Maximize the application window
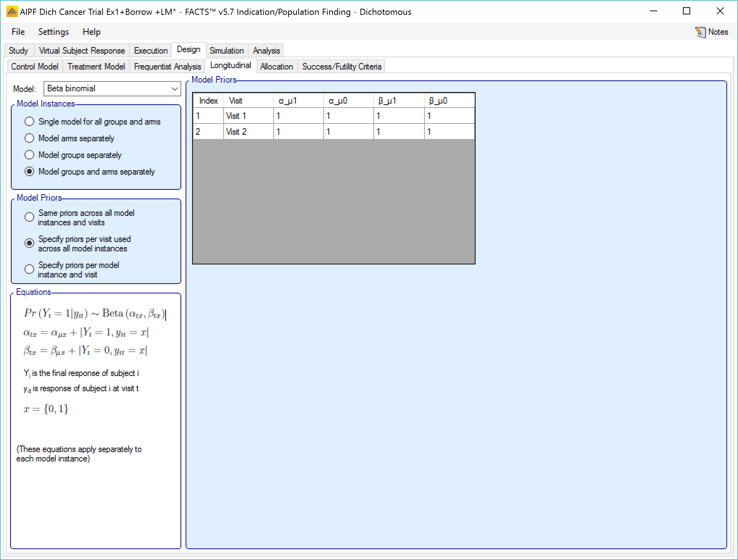Screen dimensions: 738x560 686,12
